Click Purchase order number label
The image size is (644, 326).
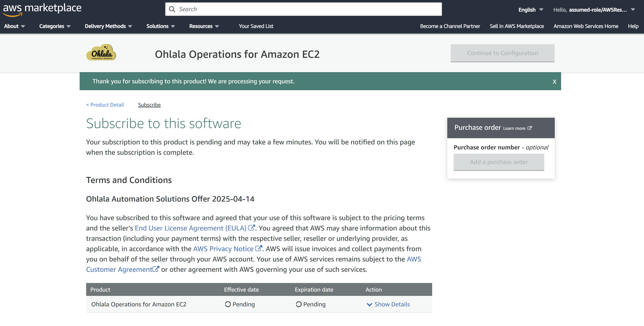(486, 147)
